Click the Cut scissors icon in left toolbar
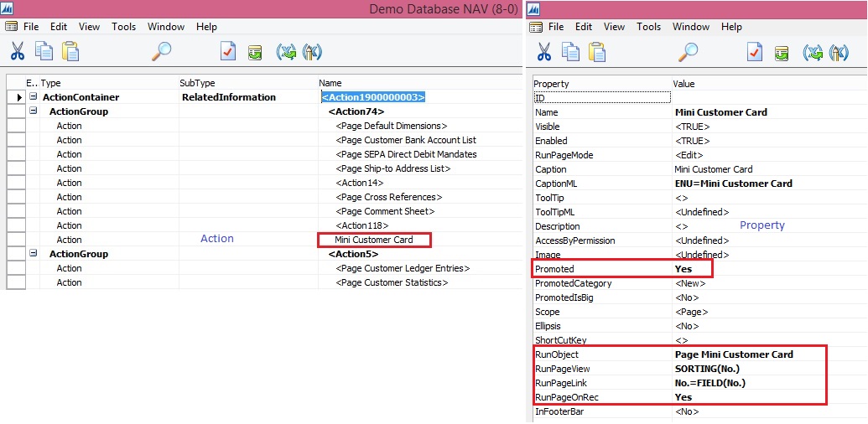Screen dimensions: 868x424 pyautogui.click(x=18, y=51)
